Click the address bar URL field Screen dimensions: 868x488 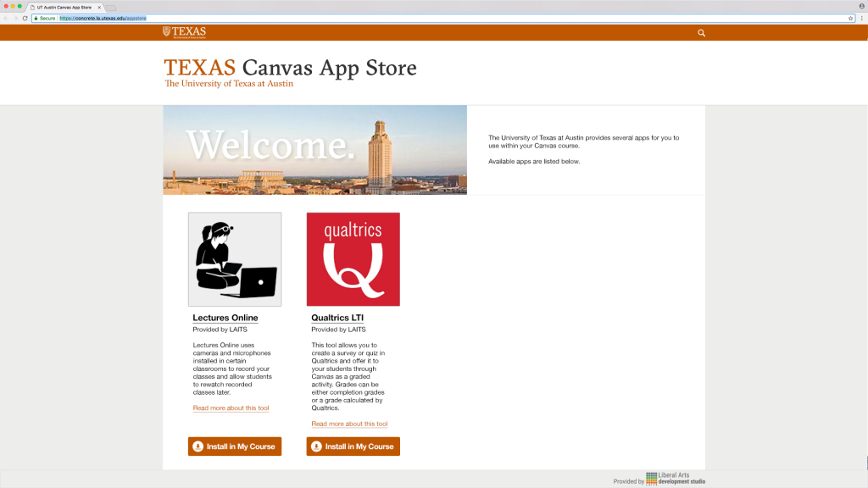[x=442, y=19]
